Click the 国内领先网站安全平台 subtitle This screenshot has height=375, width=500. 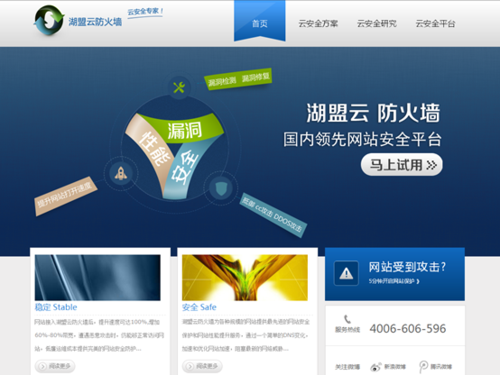point(362,139)
